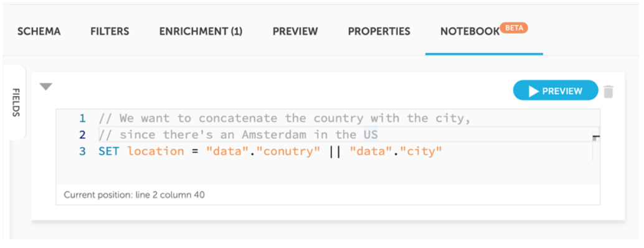Collapse the cell with gray triangle
Screen dimensions: 644x248
pyautogui.click(x=46, y=87)
